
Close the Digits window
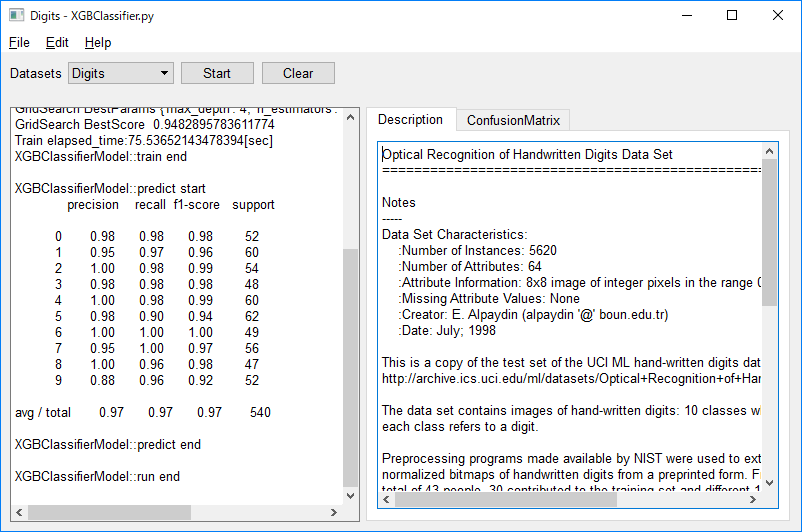[777, 15]
